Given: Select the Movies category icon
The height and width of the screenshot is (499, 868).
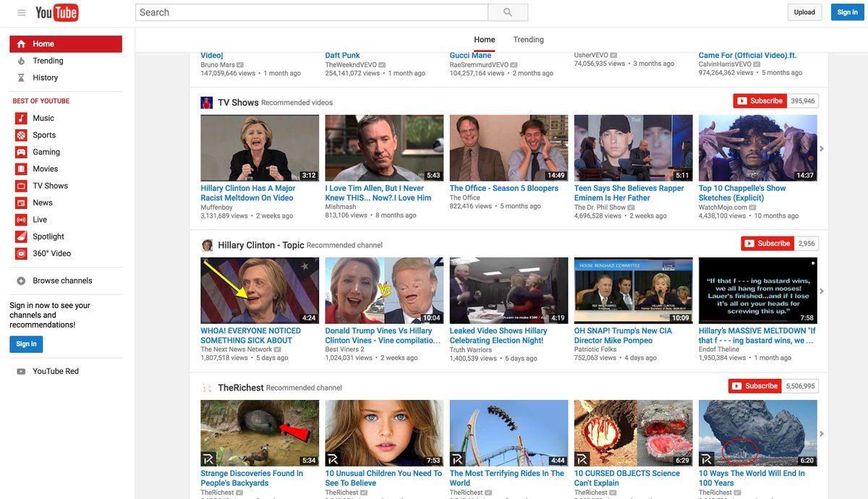Looking at the screenshot, I should click(21, 169).
